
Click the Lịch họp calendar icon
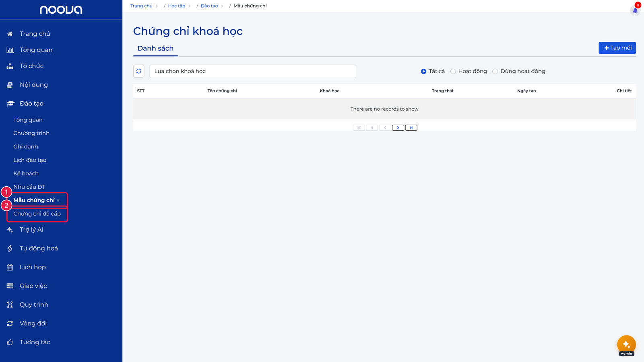(10, 267)
